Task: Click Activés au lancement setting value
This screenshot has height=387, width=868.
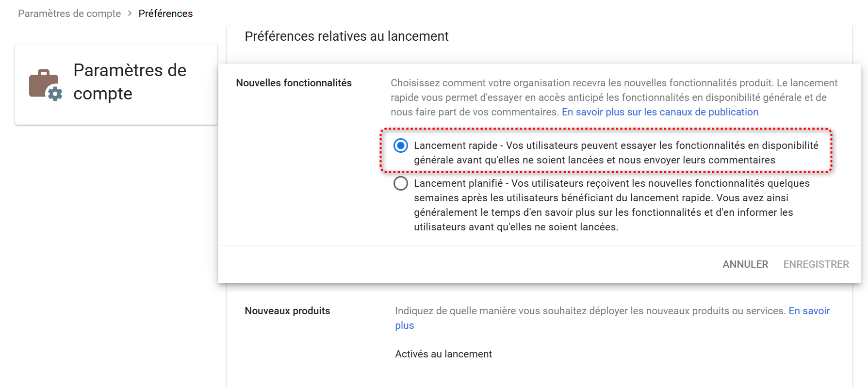Action: (443, 354)
